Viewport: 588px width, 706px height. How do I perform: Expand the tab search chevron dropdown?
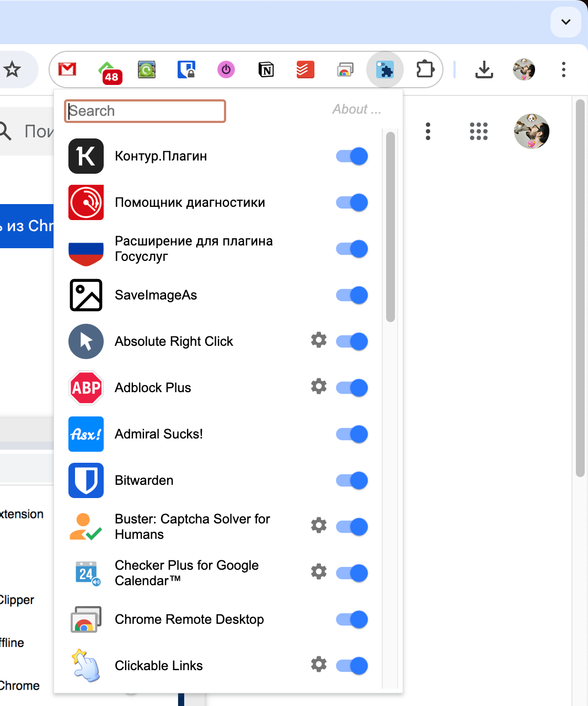[x=566, y=22]
